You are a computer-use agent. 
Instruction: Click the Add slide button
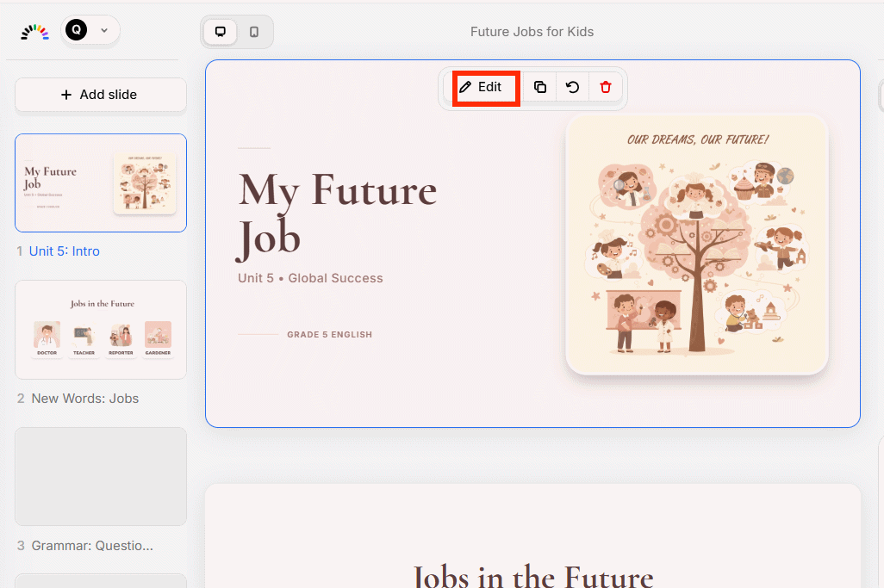(x=101, y=95)
